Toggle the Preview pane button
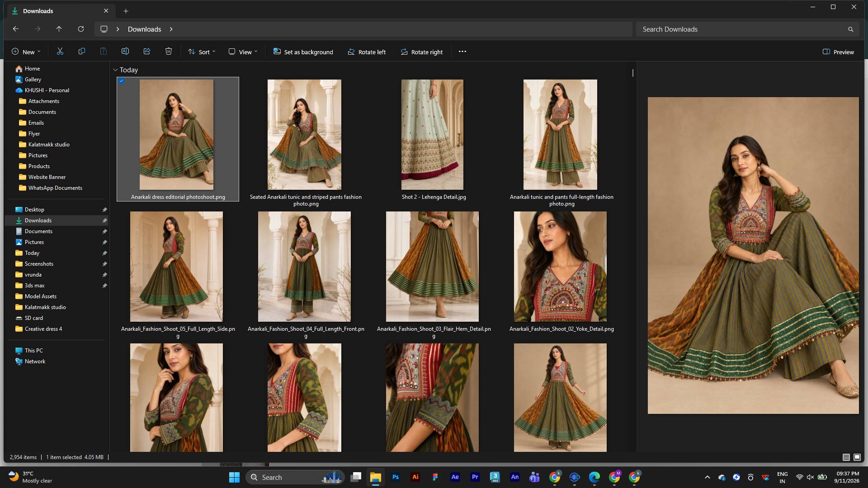This screenshot has height=488, width=868. (838, 52)
